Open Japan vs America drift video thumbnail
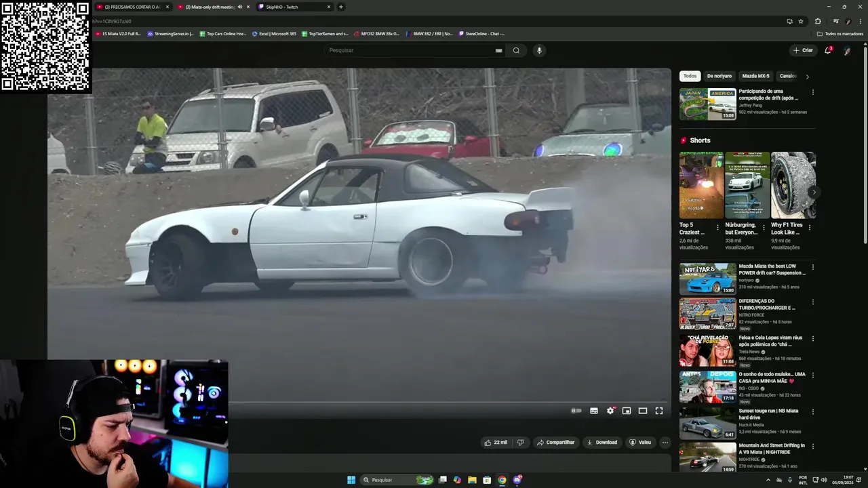868x488 pixels. pos(707,104)
